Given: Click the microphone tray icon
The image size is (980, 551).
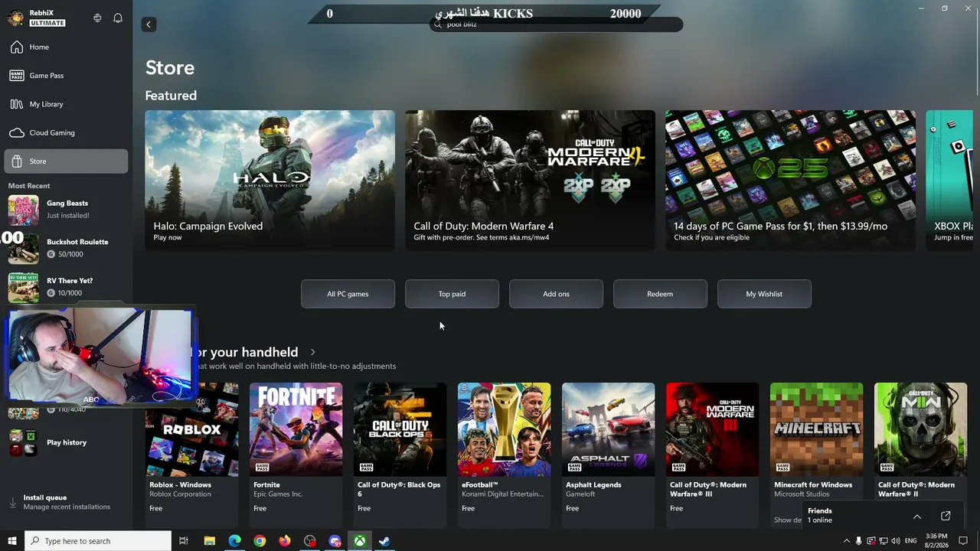Looking at the screenshot, I should pos(859,541).
